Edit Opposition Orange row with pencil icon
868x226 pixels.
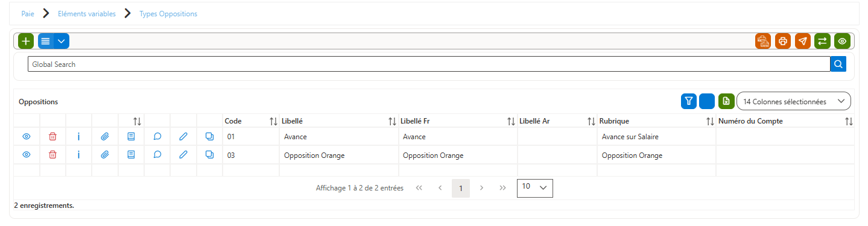(x=183, y=155)
